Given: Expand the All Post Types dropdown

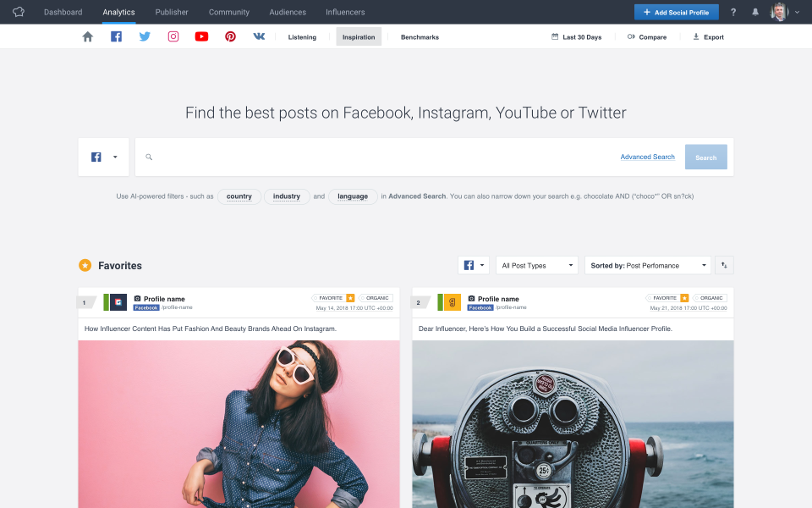Looking at the screenshot, I should coord(537,265).
